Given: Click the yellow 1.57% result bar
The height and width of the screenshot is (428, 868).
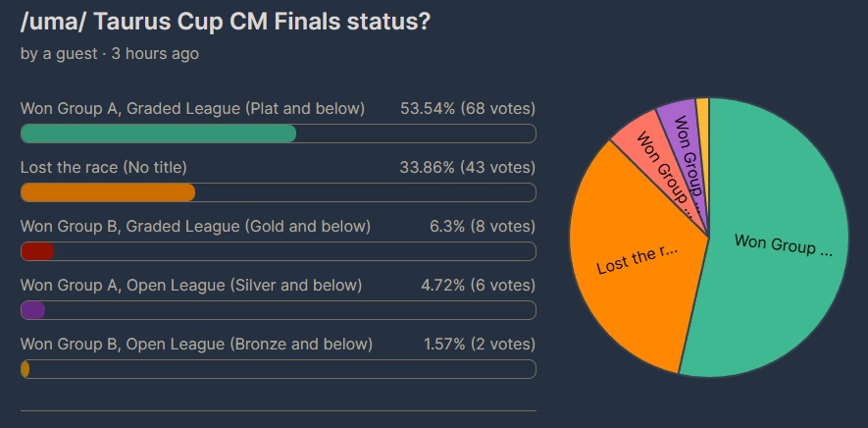Looking at the screenshot, I should click(25, 369).
